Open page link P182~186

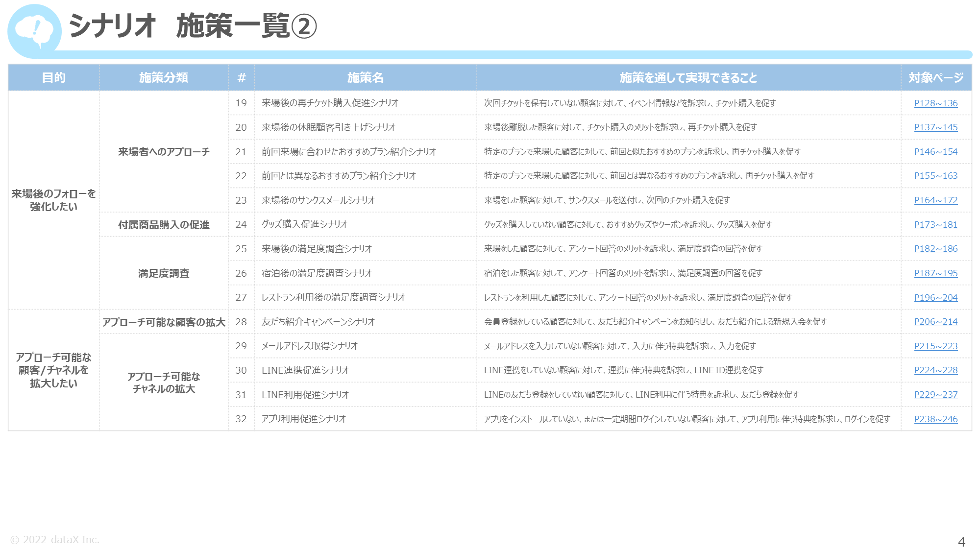936,249
